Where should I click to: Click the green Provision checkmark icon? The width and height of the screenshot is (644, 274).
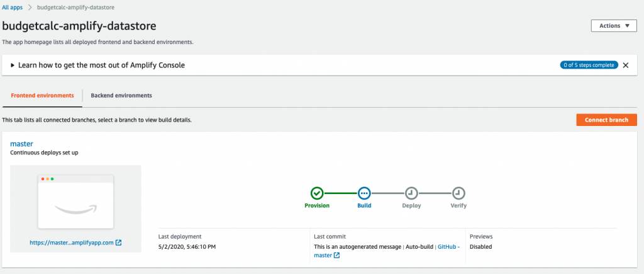click(x=317, y=193)
